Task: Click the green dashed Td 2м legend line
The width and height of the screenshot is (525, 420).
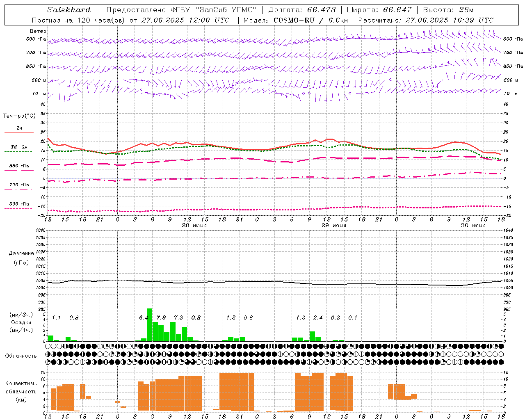Action: tap(18, 151)
